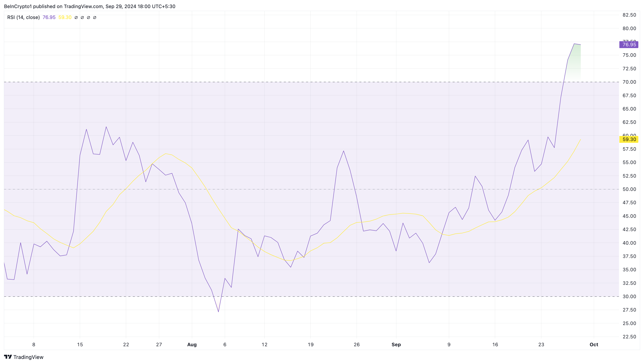
Task: Click the 50.00 level on price scale
Action: (x=629, y=189)
